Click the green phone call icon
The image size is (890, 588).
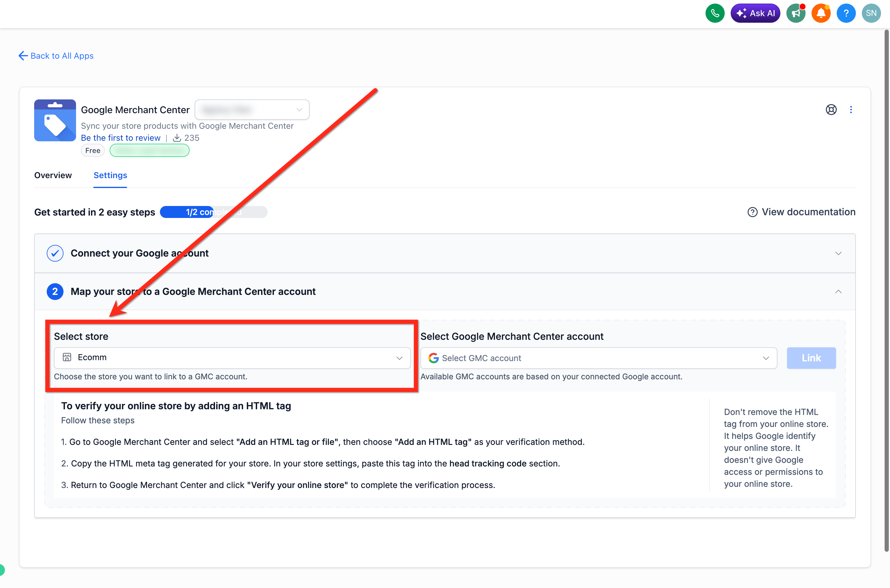coord(715,13)
